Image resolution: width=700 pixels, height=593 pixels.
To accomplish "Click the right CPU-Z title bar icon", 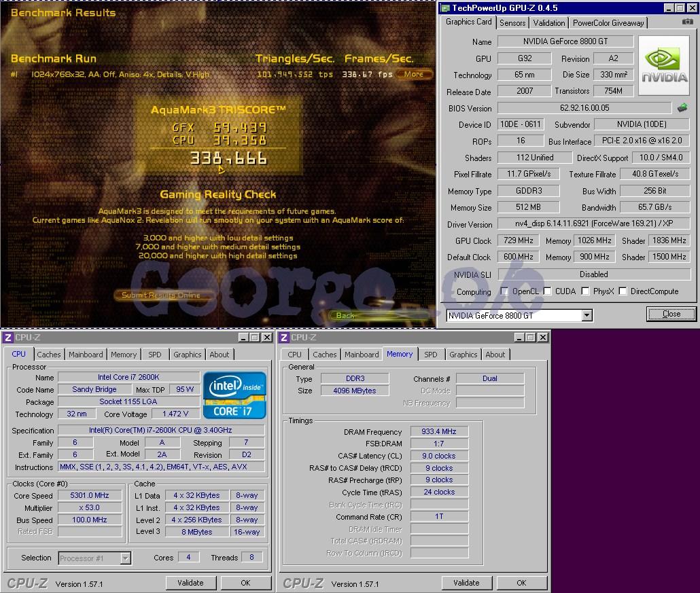I will click(x=284, y=338).
